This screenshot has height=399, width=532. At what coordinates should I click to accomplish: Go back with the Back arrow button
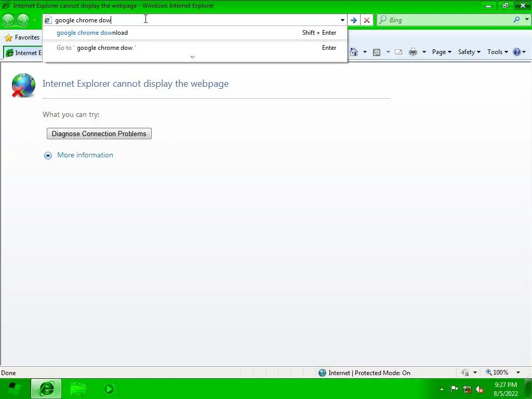8,20
